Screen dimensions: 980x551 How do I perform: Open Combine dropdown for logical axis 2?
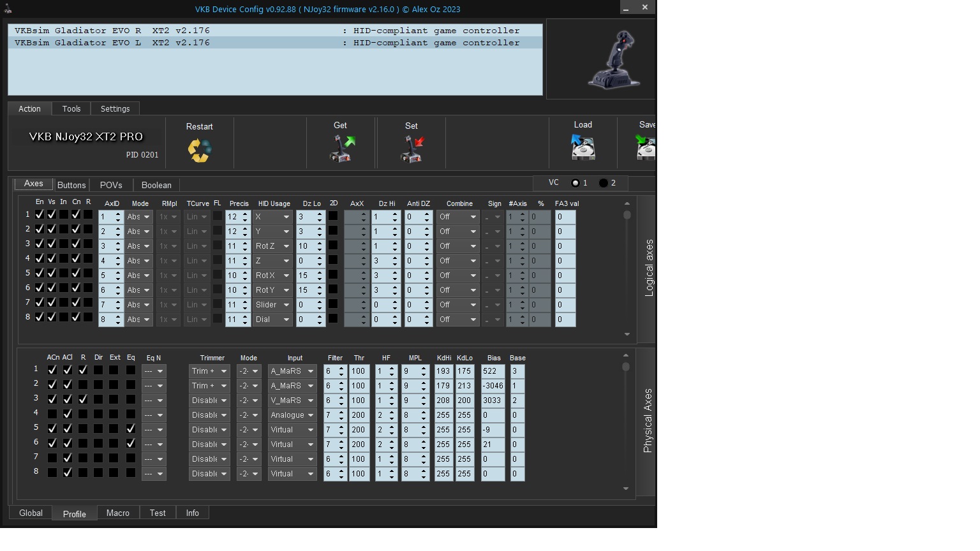458,231
